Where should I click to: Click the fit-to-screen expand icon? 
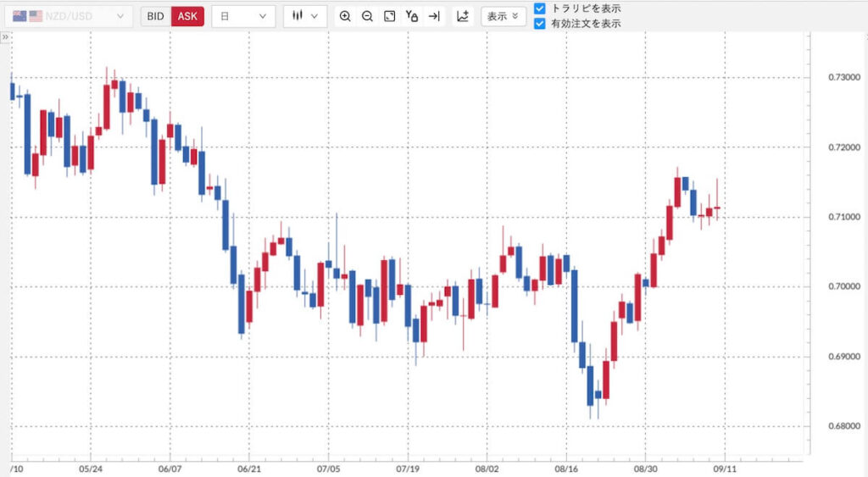(390, 16)
